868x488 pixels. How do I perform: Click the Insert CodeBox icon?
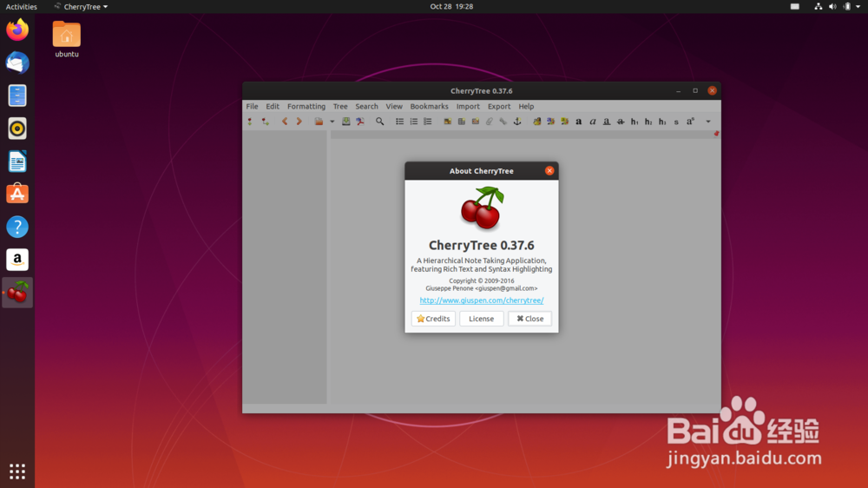point(475,122)
